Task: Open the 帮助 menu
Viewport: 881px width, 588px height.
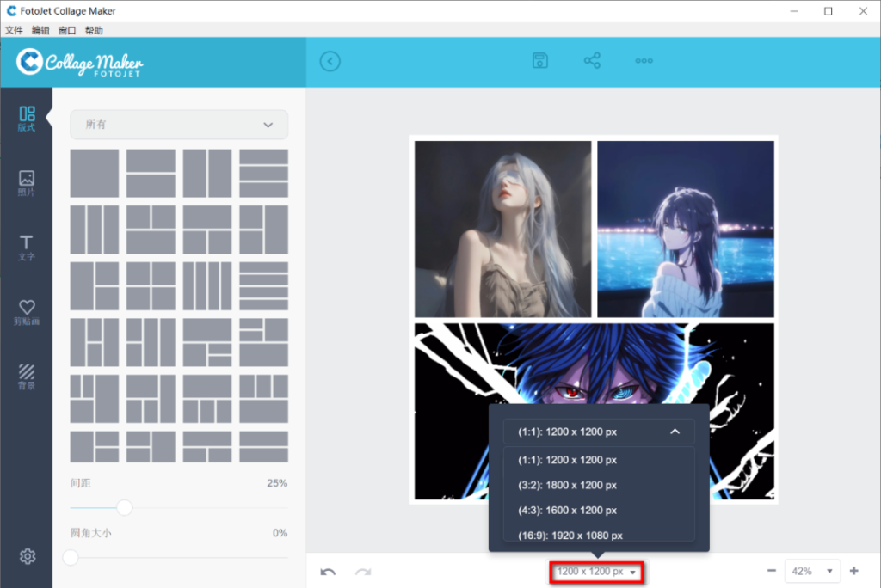Action: click(94, 30)
